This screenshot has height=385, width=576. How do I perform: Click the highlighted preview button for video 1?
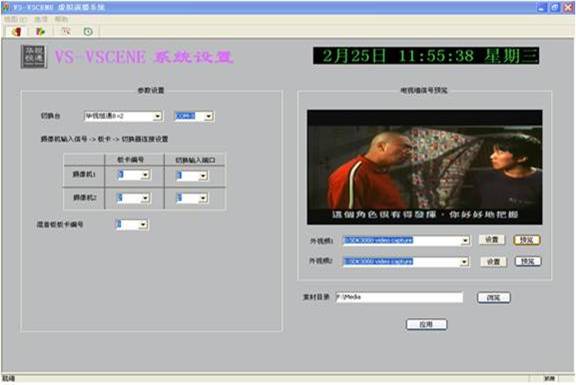click(527, 240)
